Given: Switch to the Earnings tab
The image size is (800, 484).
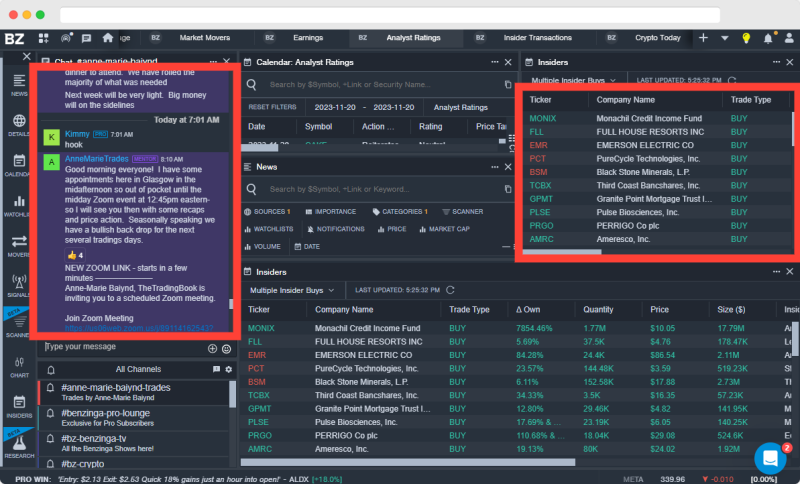Looking at the screenshot, I should coord(308,38).
